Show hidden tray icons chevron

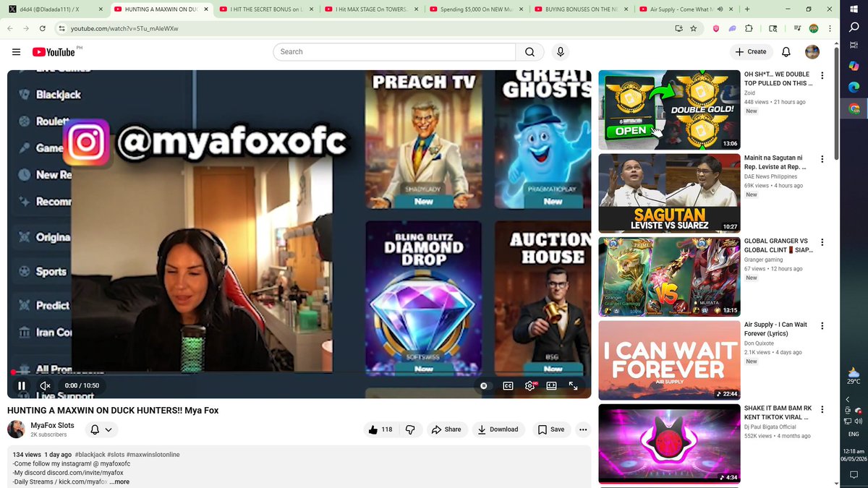[847, 400]
